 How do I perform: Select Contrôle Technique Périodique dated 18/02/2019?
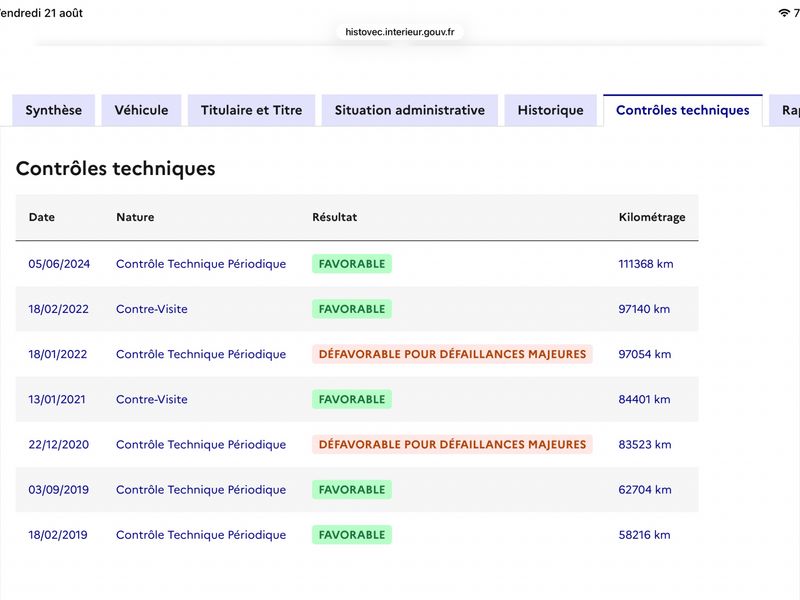point(201,535)
